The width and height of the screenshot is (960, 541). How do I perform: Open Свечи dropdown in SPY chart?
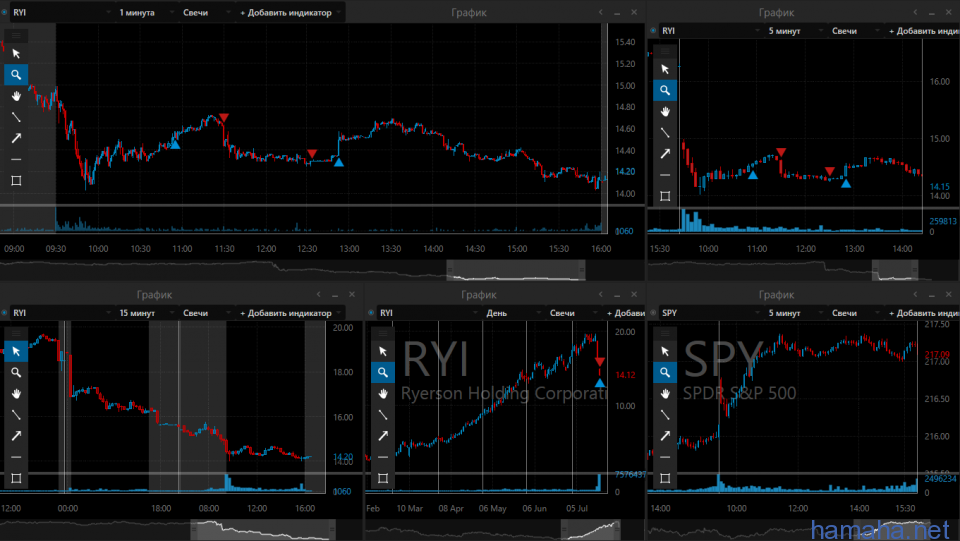pyautogui.click(x=855, y=313)
